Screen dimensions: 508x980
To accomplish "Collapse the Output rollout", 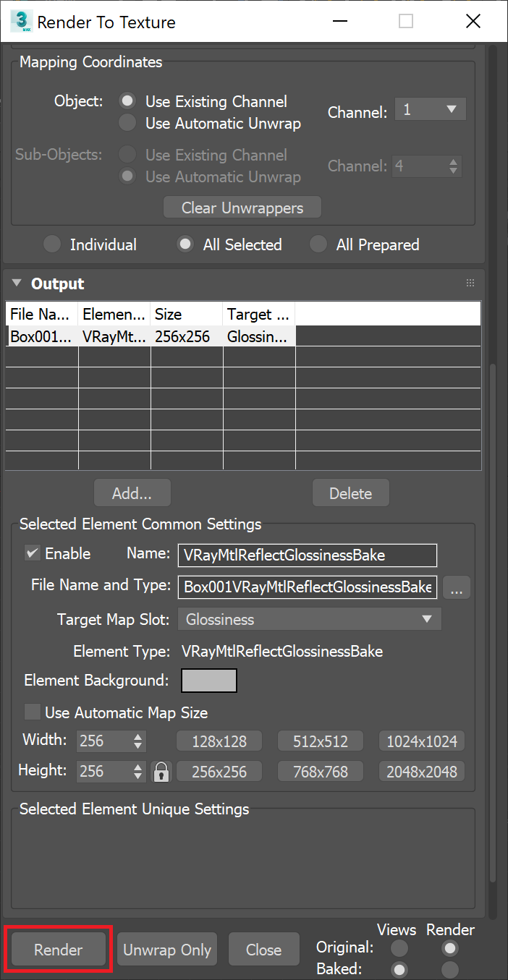I will 17,284.
